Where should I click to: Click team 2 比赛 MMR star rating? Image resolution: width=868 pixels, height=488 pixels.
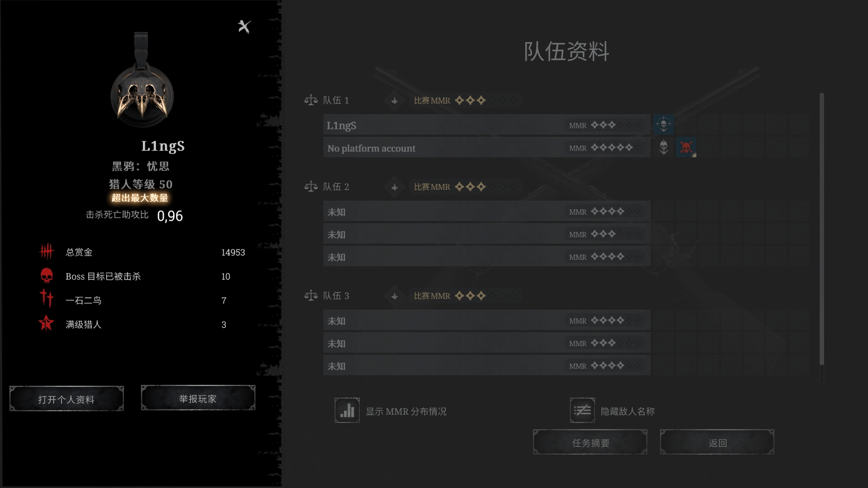coord(486,187)
